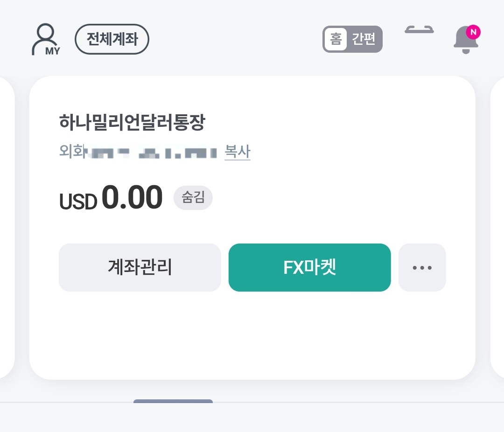Switch the view to 간편 mode
Screen dimensions: 504x432
click(364, 39)
